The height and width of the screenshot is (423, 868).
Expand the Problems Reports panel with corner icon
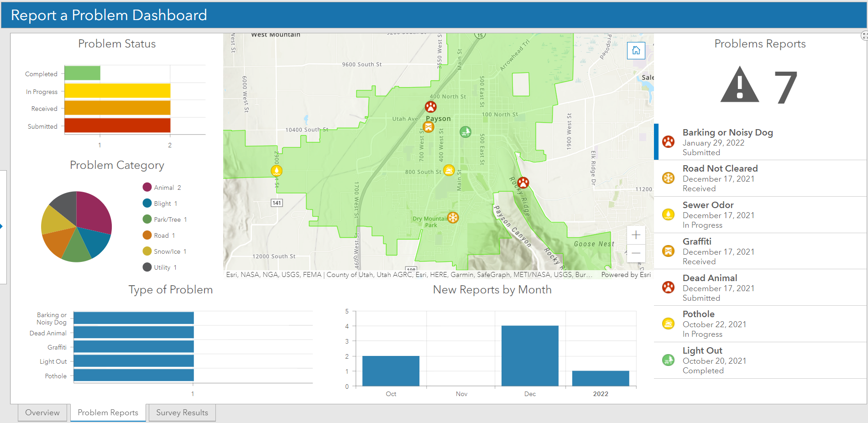coord(864,36)
